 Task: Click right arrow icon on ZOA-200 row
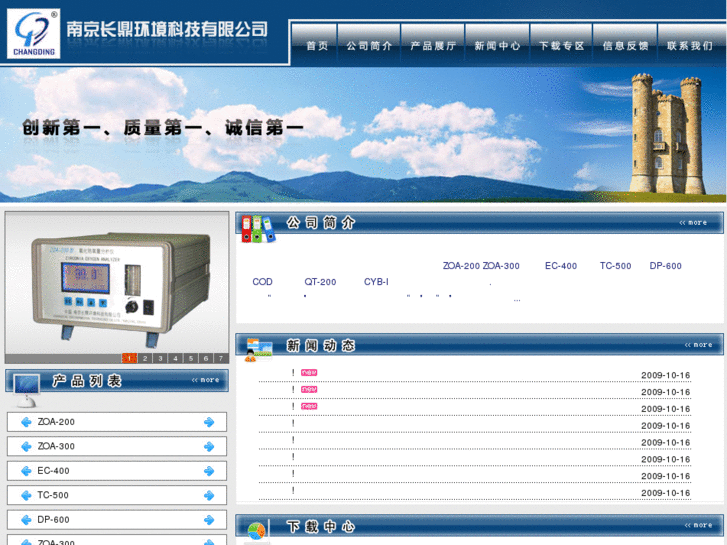pos(209,422)
